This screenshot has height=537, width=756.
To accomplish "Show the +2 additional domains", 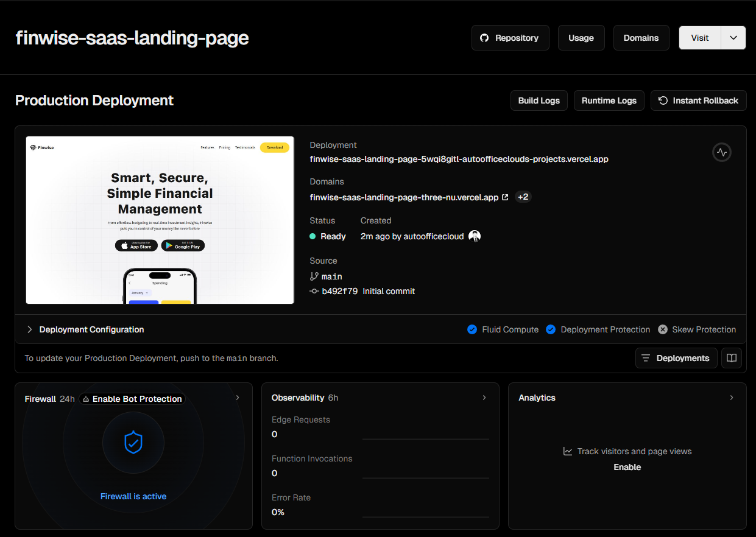I will (523, 197).
